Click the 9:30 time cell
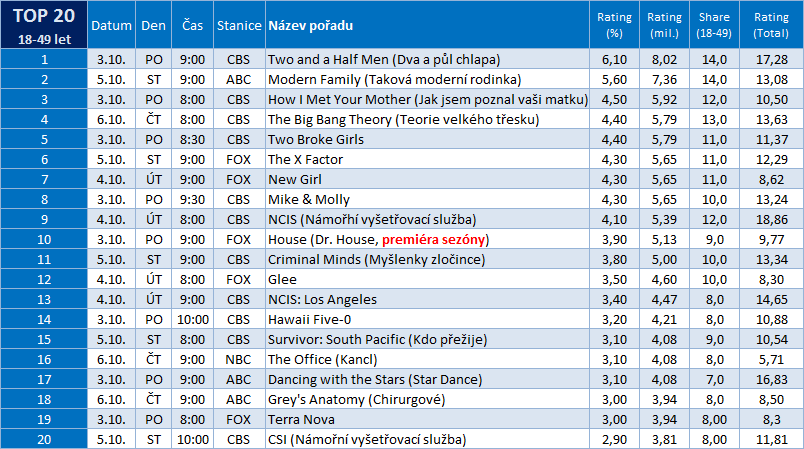This screenshot has width=804, height=449. click(x=192, y=200)
